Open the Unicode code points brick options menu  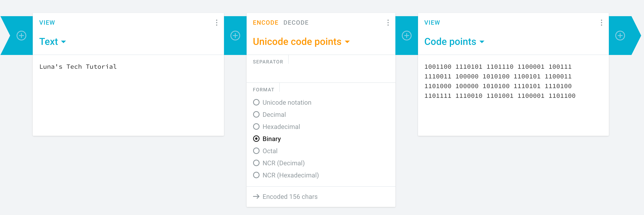tap(388, 23)
